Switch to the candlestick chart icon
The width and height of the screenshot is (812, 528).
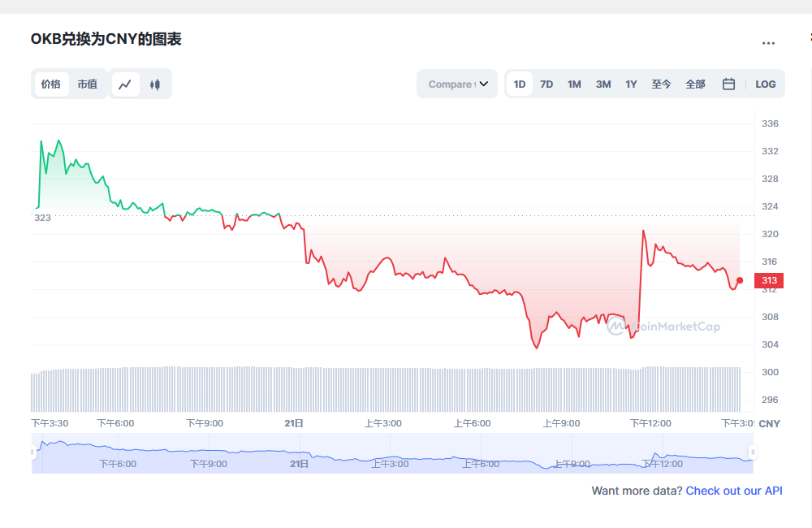[x=155, y=84]
